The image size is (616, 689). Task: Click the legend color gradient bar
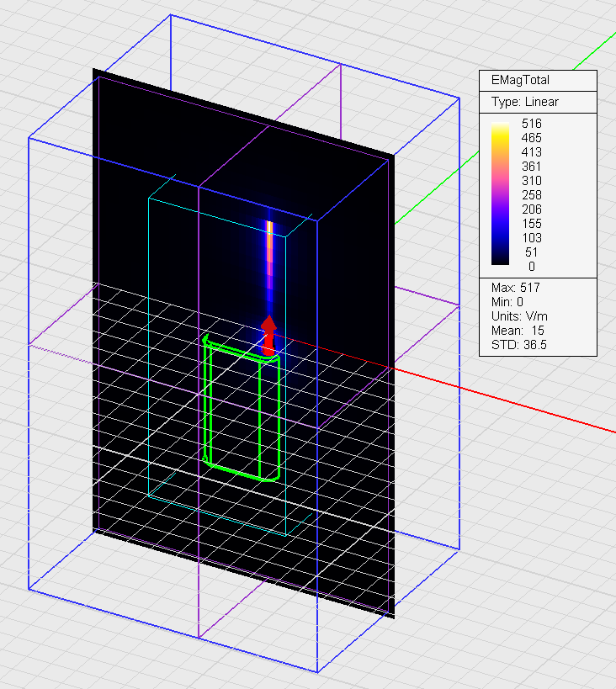[501, 195]
